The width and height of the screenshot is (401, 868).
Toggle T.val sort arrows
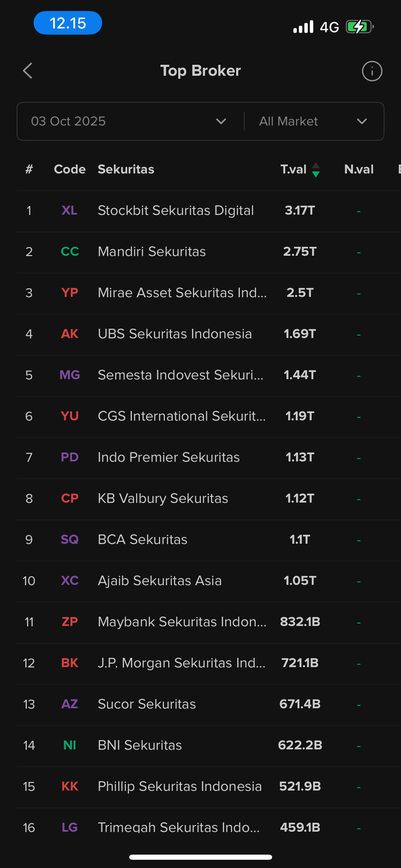click(x=316, y=170)
